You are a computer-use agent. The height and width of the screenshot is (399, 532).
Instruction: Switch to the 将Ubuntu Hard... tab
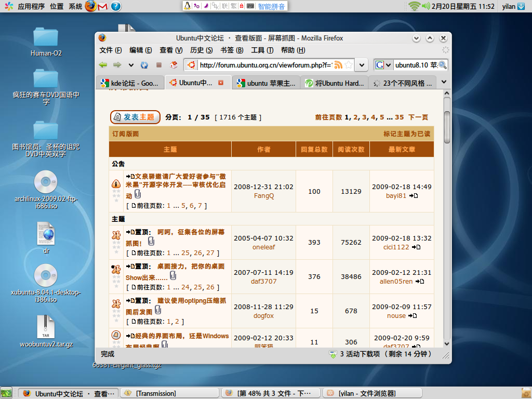pyautogui.click(x=335, y=83)
